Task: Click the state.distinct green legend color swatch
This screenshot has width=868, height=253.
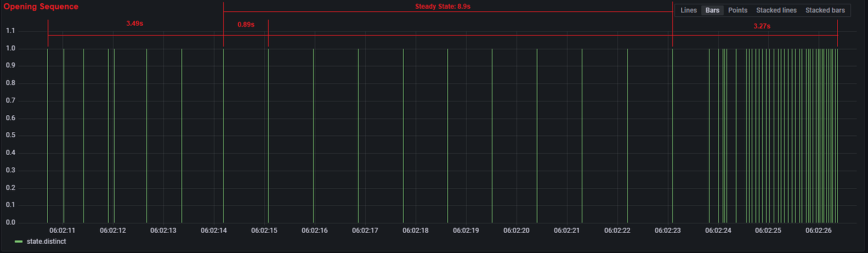Action: click(18, 242)
